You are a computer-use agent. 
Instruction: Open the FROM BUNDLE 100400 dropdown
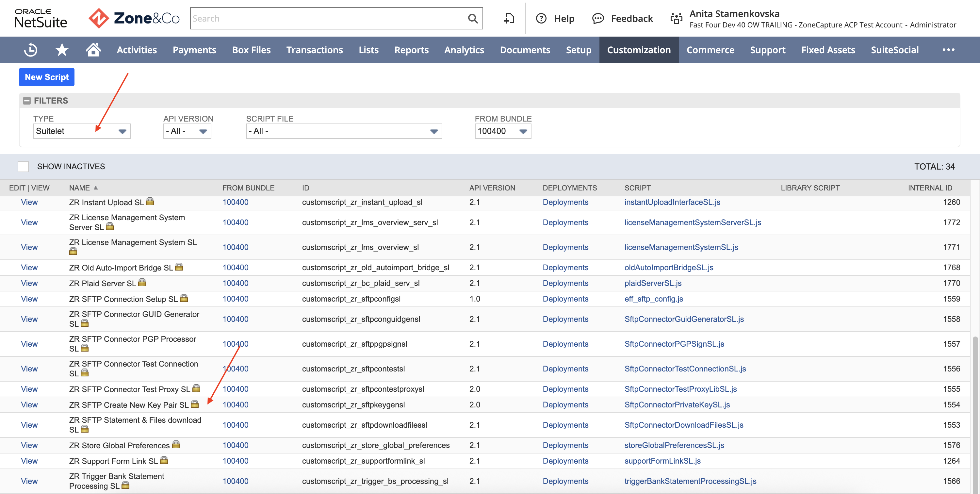[503, 131]
